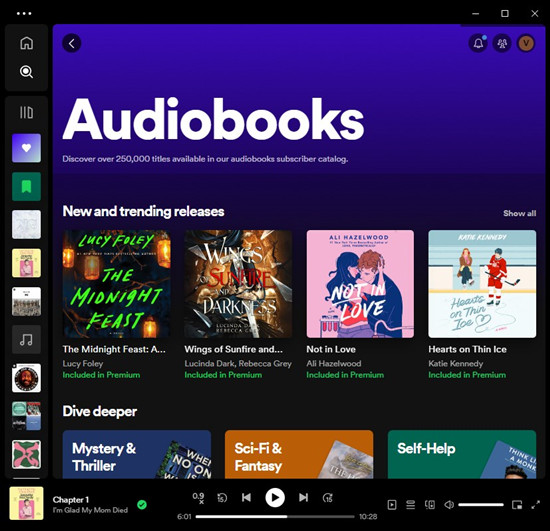Go back with the back arrow
This screenshot has height=531, width=550.
(72, 43)
